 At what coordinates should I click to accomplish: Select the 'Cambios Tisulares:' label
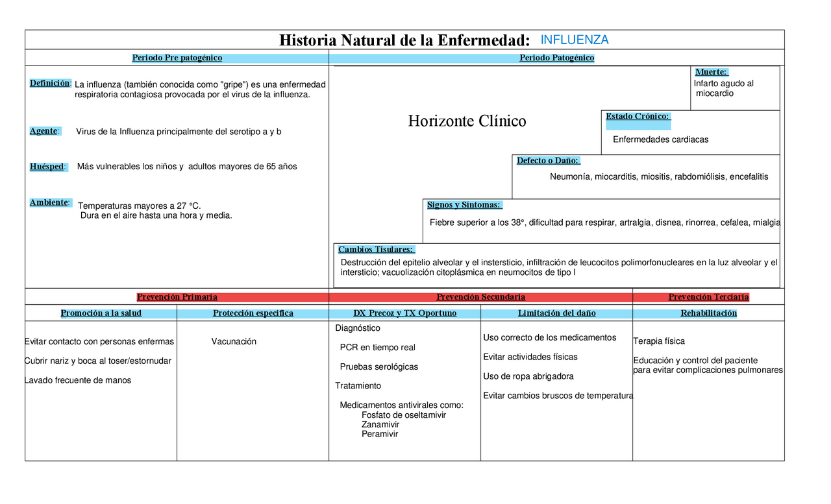tap(377, 250)
